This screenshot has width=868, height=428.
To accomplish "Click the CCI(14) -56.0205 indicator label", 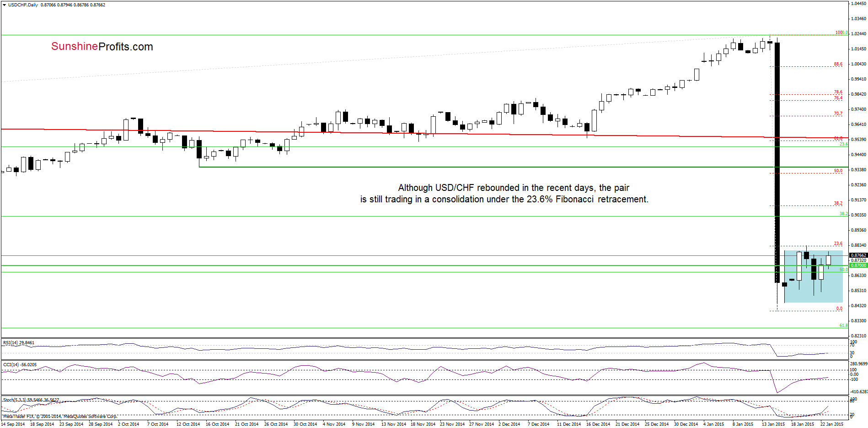I will (x=20, y=365).
